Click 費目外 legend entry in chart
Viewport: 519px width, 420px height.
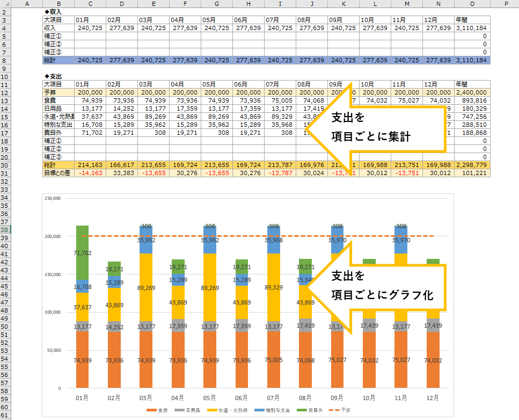pyautogui.click(x=310, y=410)
